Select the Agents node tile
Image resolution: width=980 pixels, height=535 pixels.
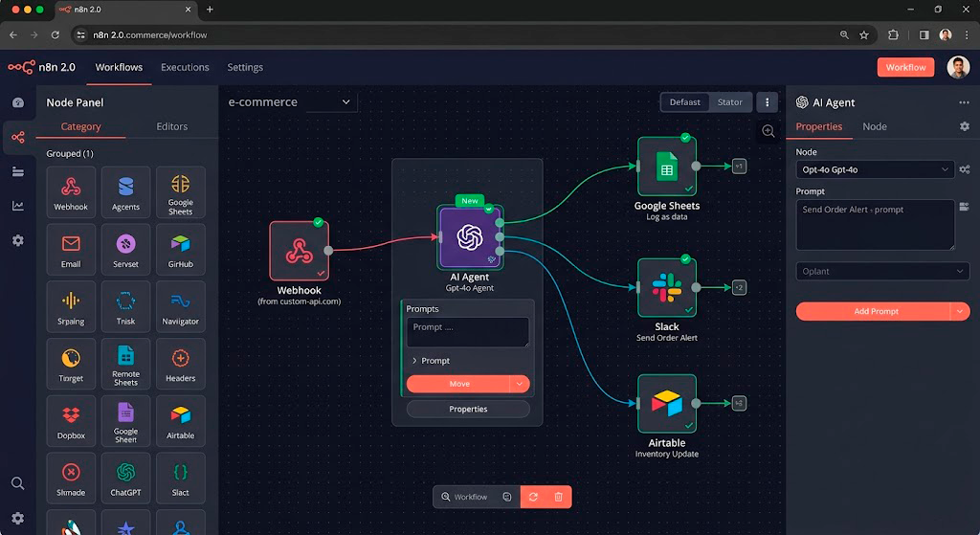pyautogui.click(x=125, y=191)
